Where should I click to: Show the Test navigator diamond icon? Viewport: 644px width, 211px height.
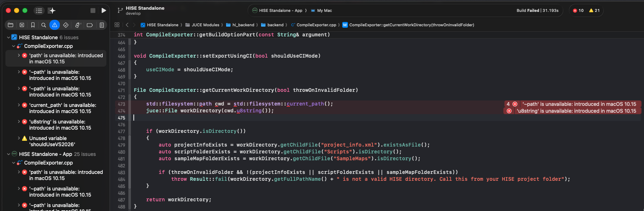66,25
